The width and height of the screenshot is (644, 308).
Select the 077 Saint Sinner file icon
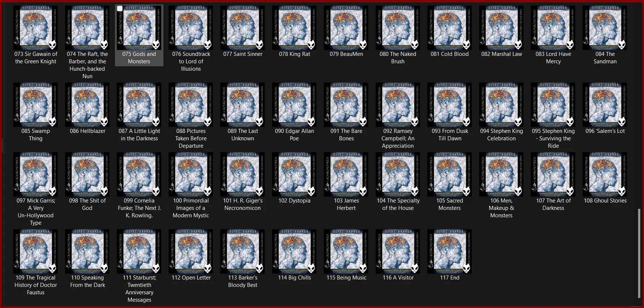(x=243, y=28)
